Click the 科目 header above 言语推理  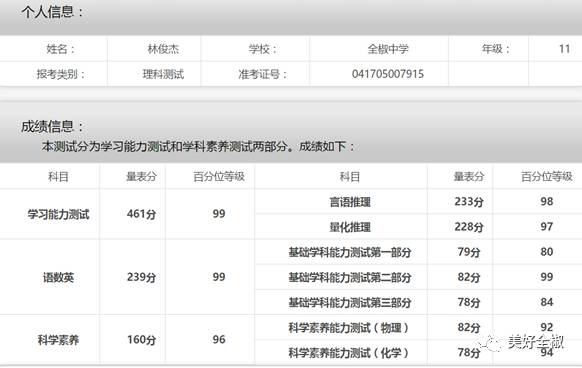point(350,177)
